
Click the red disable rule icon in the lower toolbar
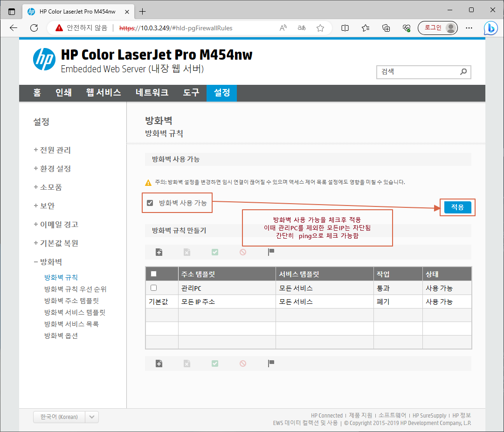point(243,363)
